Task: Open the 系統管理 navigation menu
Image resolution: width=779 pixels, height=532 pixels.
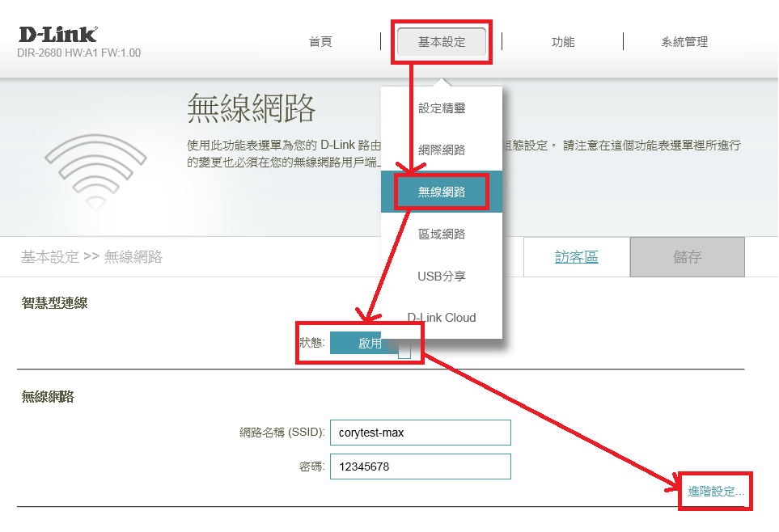Action: pos(684,42)
